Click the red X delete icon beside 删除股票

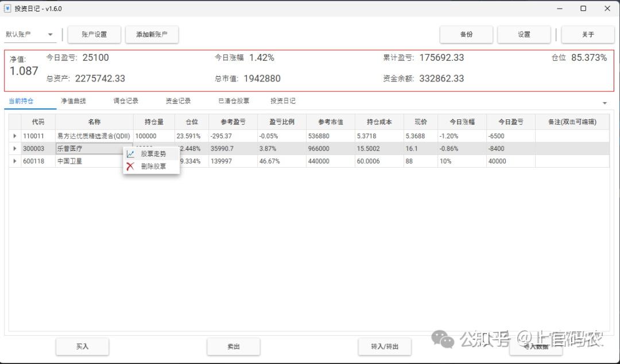(131, 165)
